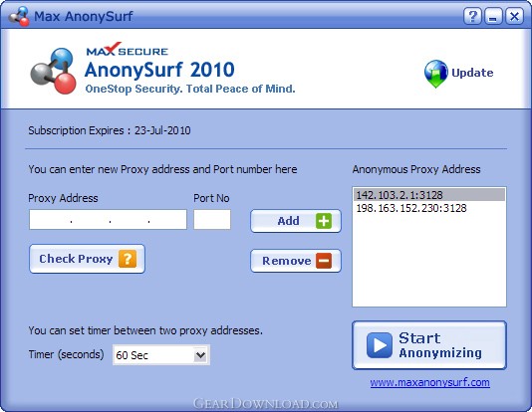Close the Max AnonySurf window
Screen dimensions: 532x412
(x=514, y=16)
